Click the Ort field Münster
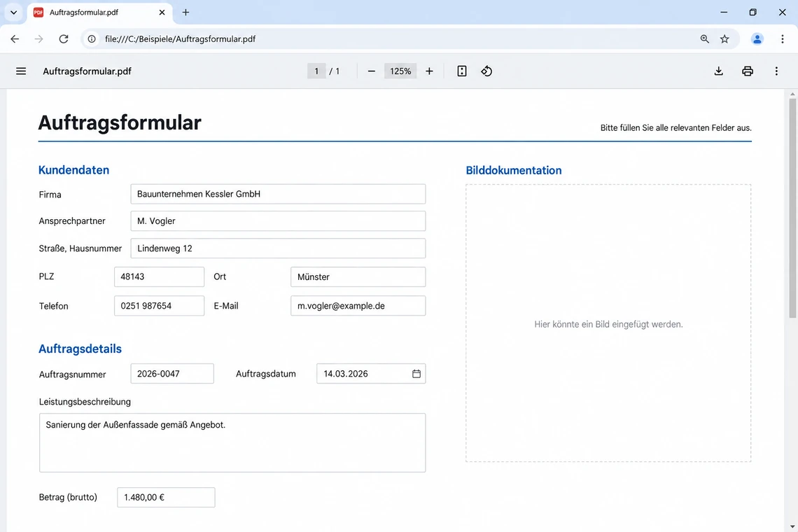Image resolution: width=798 pixels, height=532 pixels. pos(358,277)
